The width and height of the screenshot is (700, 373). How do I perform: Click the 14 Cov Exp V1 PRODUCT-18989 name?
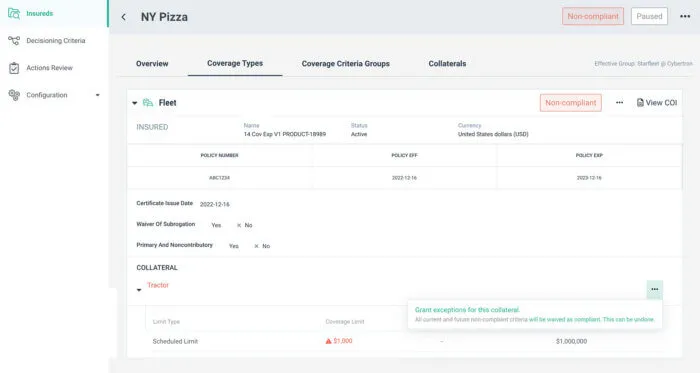point(285,134)
